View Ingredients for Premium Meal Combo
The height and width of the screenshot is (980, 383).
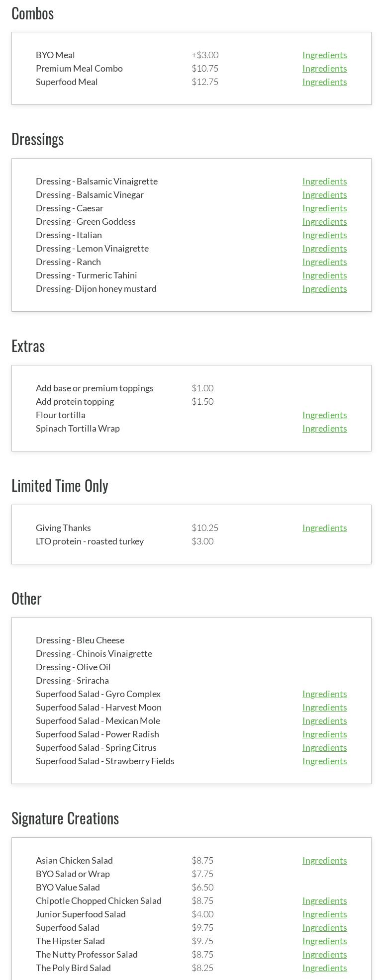(x=324, y=69)
